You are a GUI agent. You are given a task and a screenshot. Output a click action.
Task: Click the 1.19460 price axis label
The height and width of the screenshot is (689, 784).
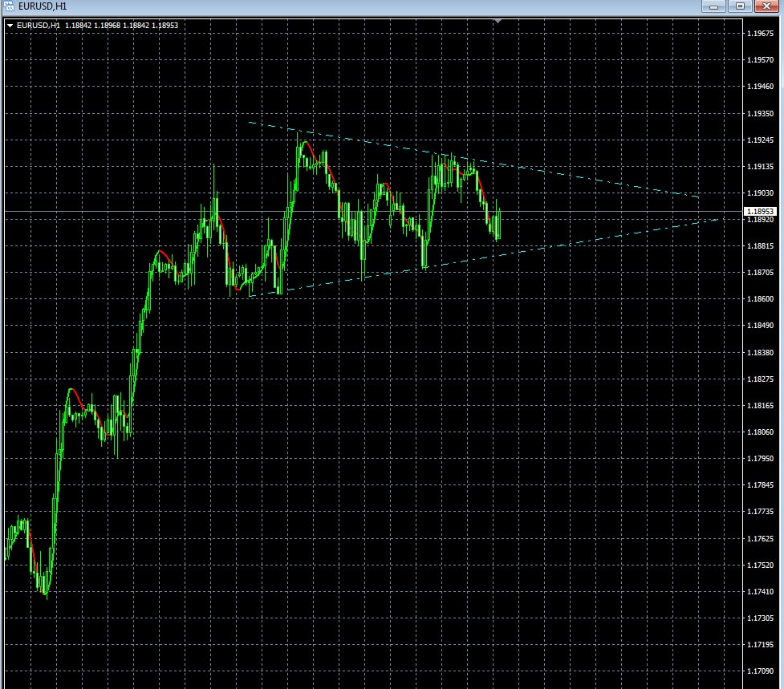pyautogui.click(x=760, y=87)
